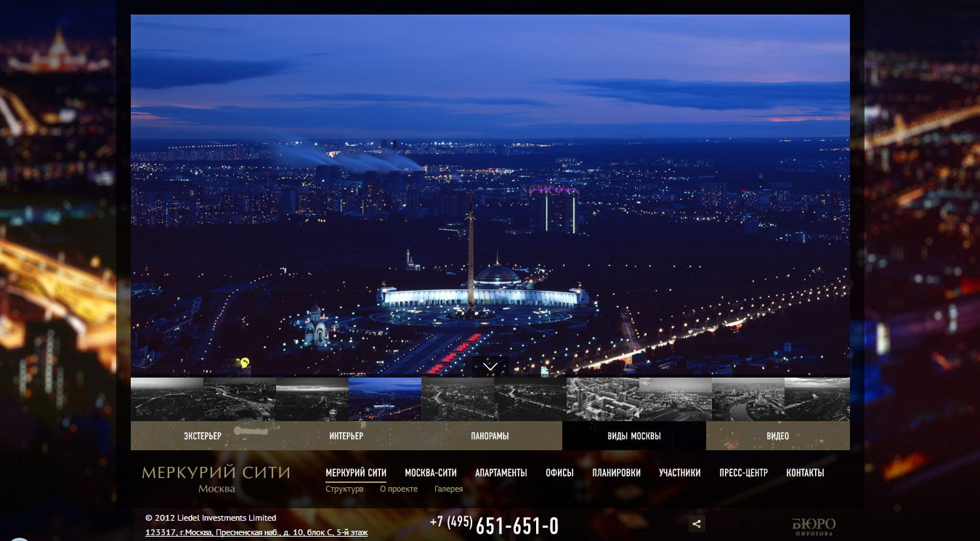The image size is (980, 541).
Task: Switch to the Интерьер gallery tab
Action: point(346,436)
